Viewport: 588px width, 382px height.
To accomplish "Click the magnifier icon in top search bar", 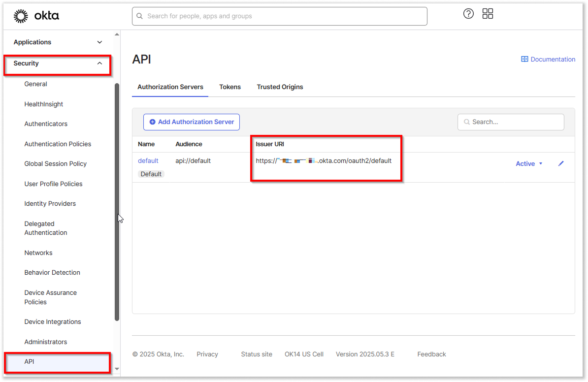I will coord(139,16).
